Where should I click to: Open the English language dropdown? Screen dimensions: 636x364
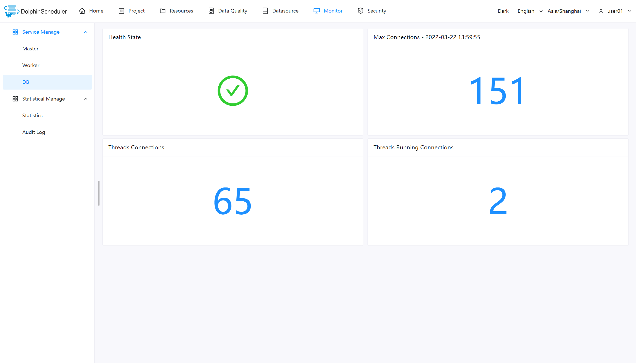[x=530, y=11]
